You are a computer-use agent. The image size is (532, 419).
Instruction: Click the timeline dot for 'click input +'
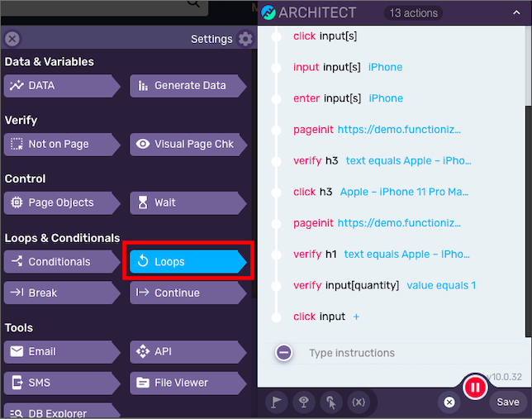[x=277, y=317]
